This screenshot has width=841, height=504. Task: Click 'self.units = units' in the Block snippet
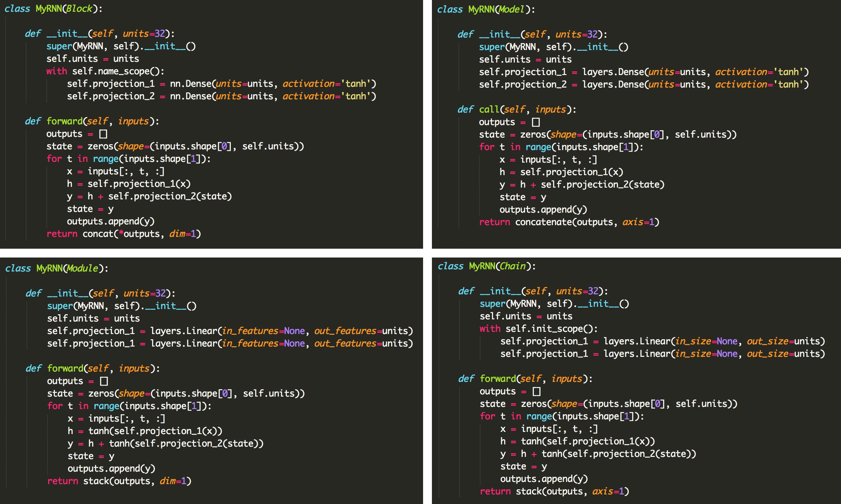93,59
